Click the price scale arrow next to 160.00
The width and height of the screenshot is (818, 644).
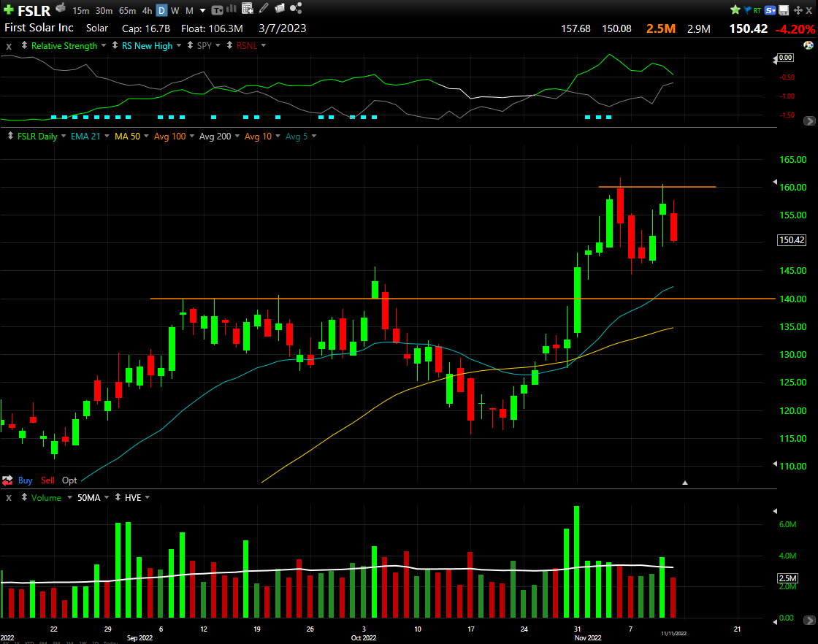pos(775,182)
